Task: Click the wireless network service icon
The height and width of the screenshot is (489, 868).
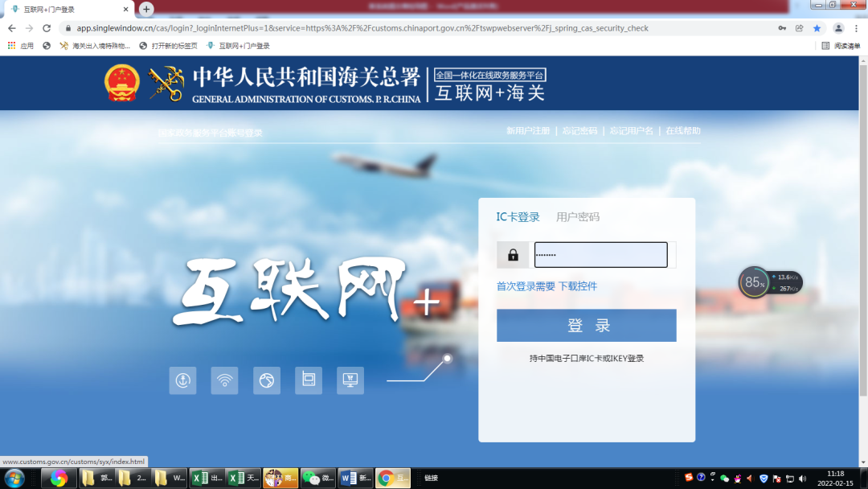Action: (224, 380)
